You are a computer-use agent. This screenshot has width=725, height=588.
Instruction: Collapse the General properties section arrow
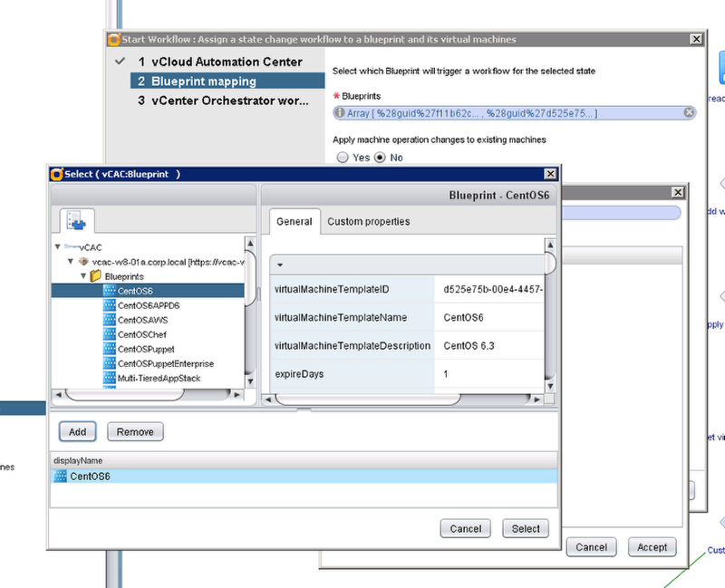280,265
